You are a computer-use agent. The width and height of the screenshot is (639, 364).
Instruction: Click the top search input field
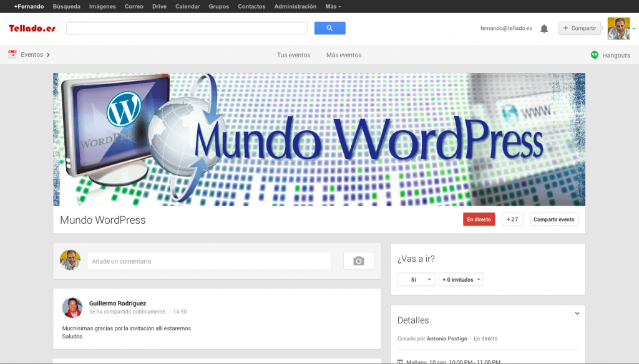[x=187, y=28]
